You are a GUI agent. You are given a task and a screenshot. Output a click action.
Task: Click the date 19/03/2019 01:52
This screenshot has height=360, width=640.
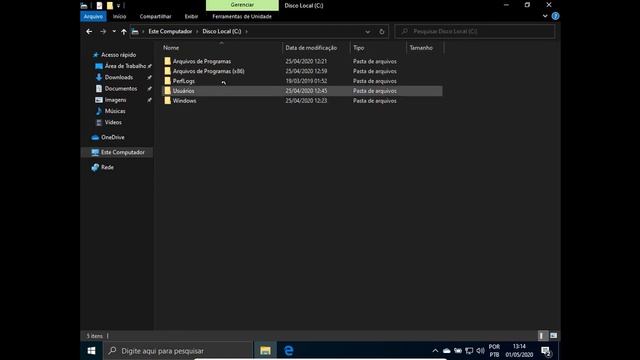306,81
